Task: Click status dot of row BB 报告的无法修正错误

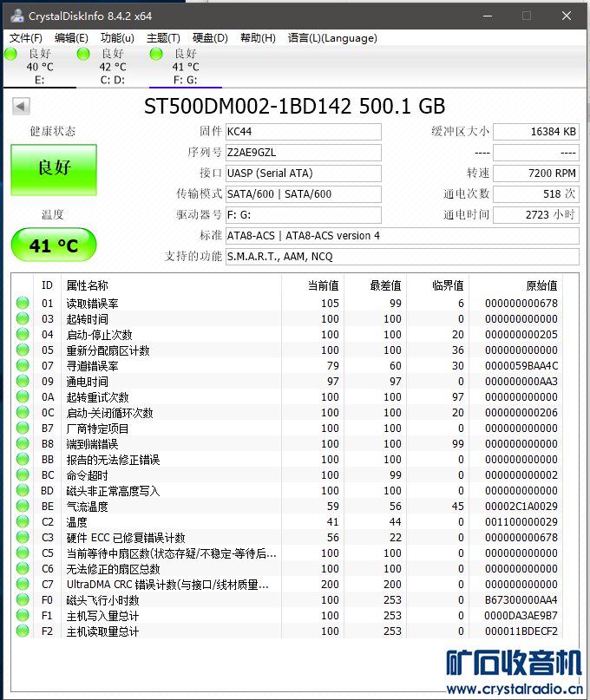Action: [23, 460]
